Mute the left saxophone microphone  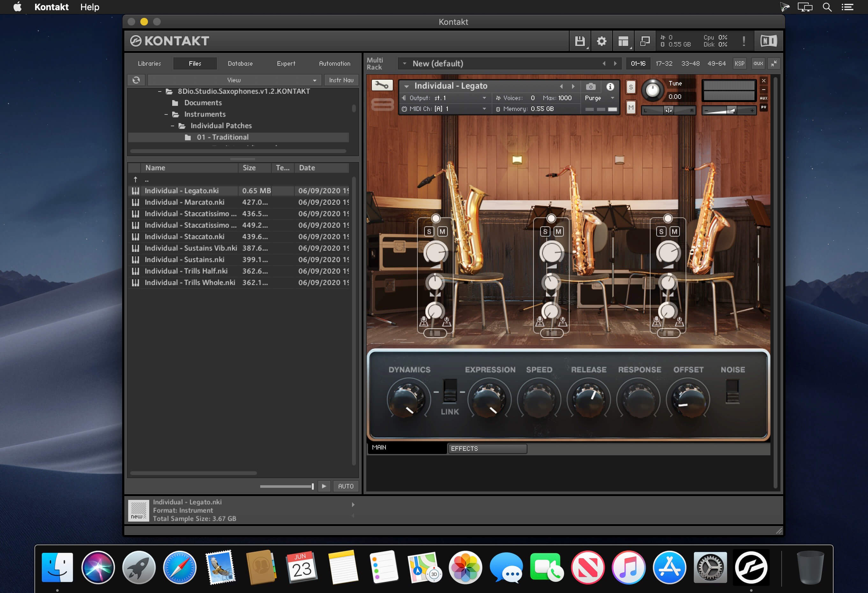tap(442, 231)
